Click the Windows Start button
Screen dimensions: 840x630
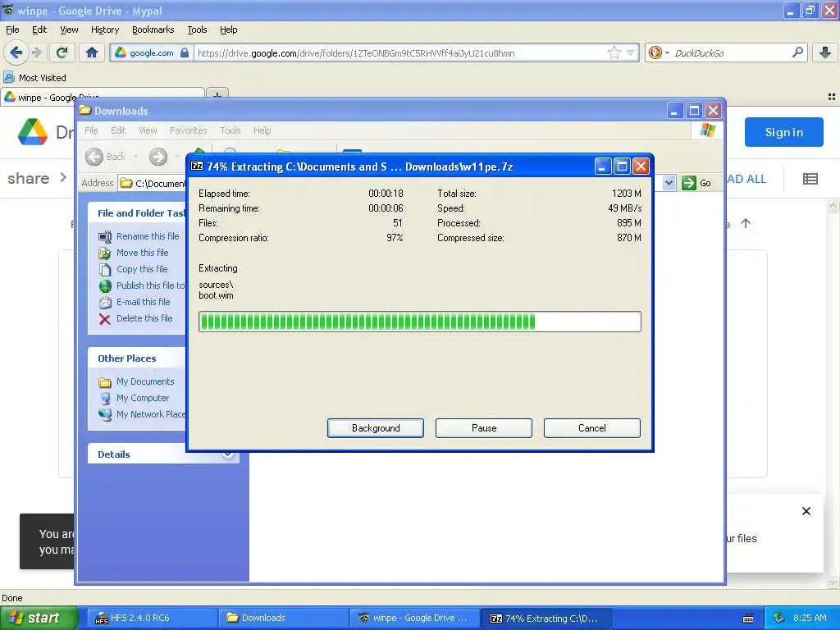(39, 618)
